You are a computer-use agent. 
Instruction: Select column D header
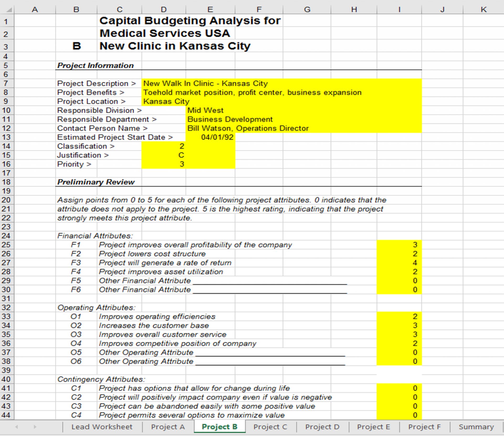pyautogui.click(x=164, y=9)
